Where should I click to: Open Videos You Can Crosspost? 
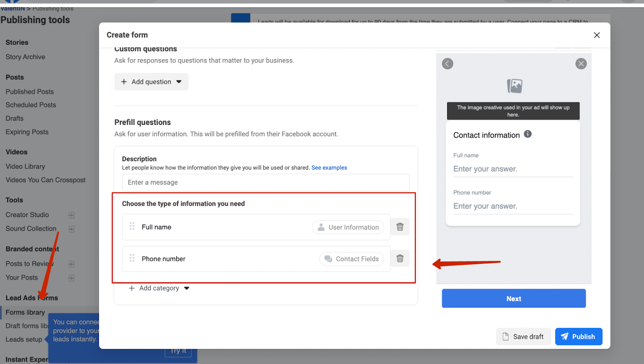[x=45, y=180]
